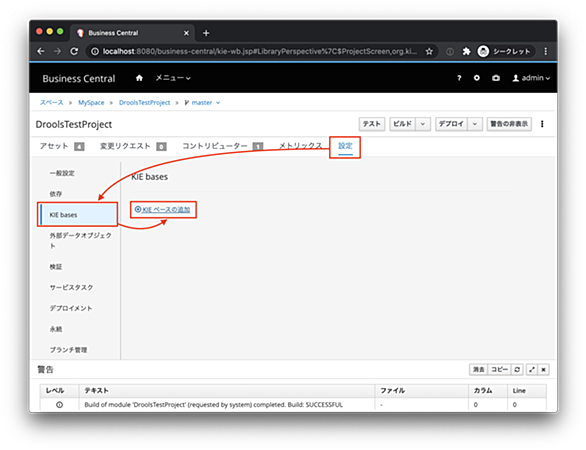Expand the ビルド dropdown arrow
The image size is (586, 450).
pos(423,124)
